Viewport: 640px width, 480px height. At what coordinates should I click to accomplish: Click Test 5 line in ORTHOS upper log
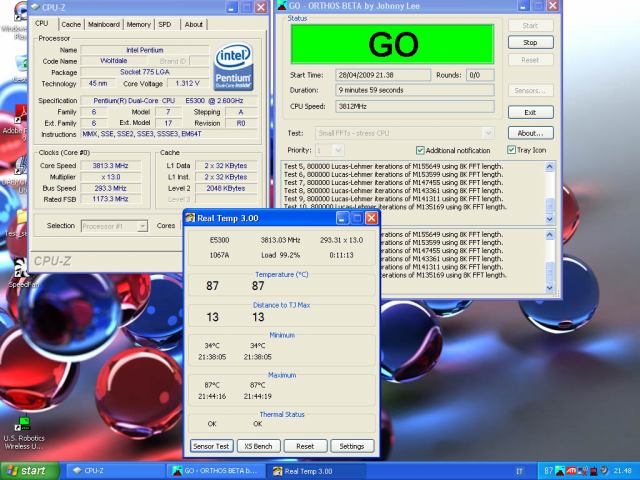[393, 167]
